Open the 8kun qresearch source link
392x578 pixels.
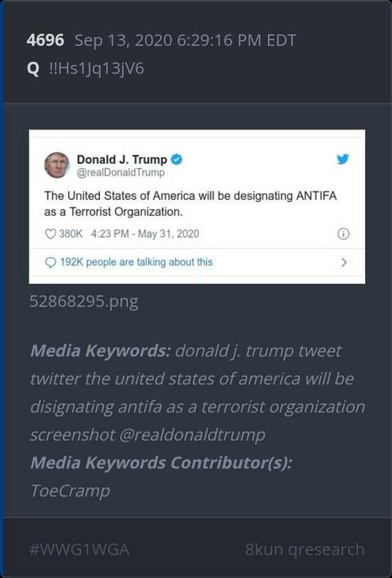click(305, 549)
